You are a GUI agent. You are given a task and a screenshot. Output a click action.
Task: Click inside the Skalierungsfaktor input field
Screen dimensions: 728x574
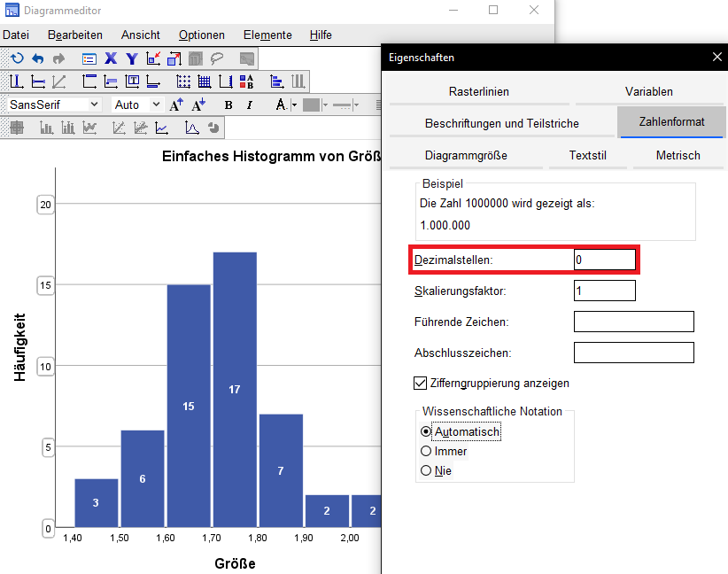(605, 290)
